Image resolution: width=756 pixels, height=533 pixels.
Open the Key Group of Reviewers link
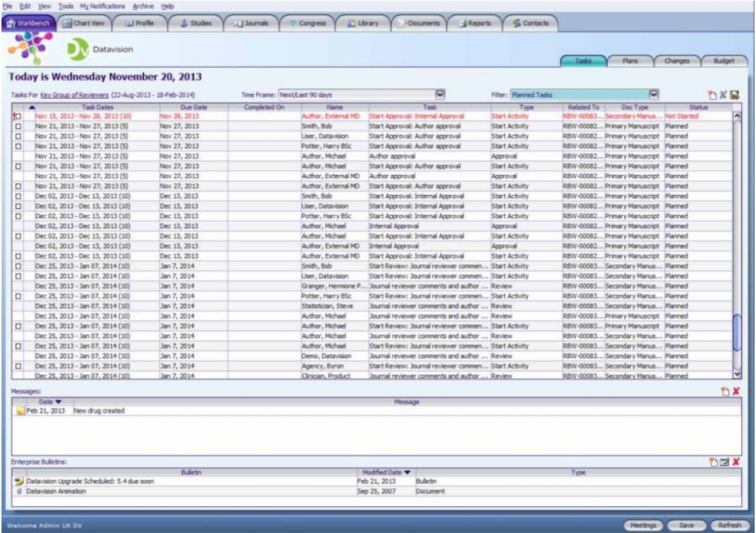point(74,95)
